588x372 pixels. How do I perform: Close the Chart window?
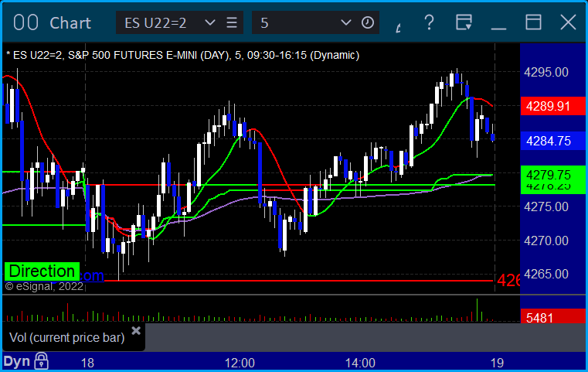[x=568, y=22]
